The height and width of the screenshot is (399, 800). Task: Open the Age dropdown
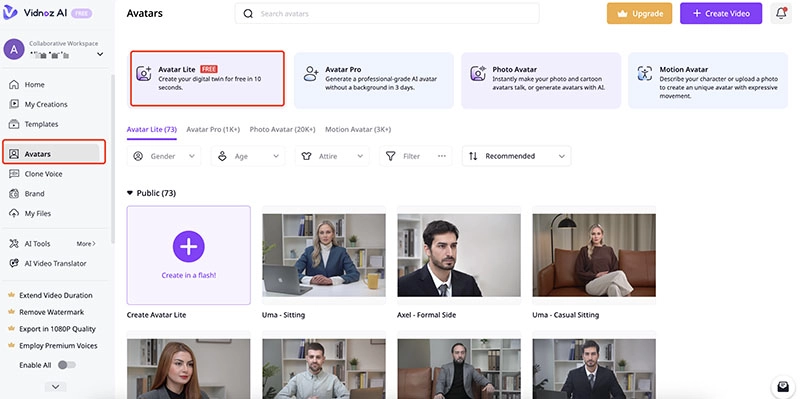248,156
